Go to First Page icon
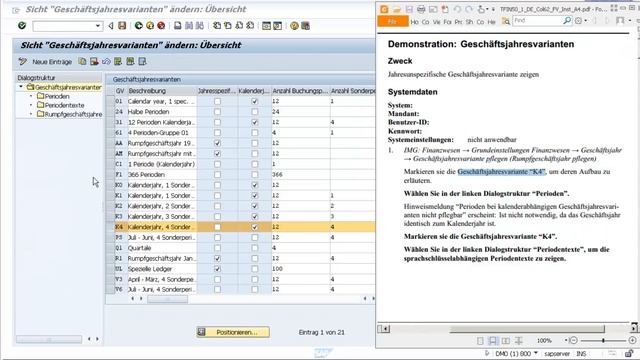 pos(217,26)
